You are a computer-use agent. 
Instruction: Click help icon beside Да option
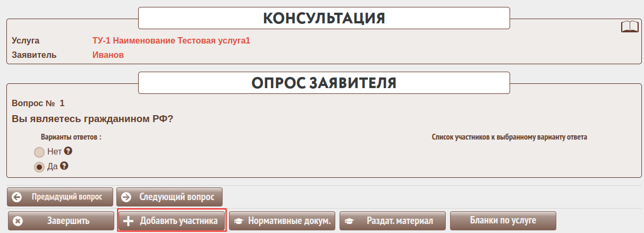click(64, 166)
